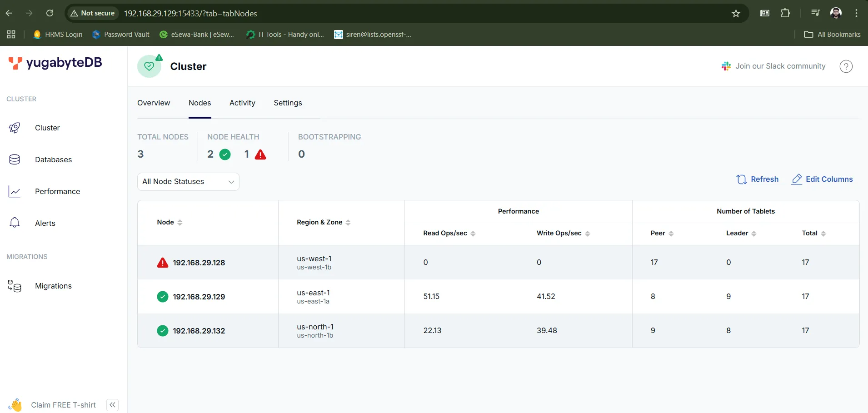The width and height of the screenshot is (868, 413).
Task: Open the All Bookmarks folder
Action: pyautogui.click(x=832, y=35)
